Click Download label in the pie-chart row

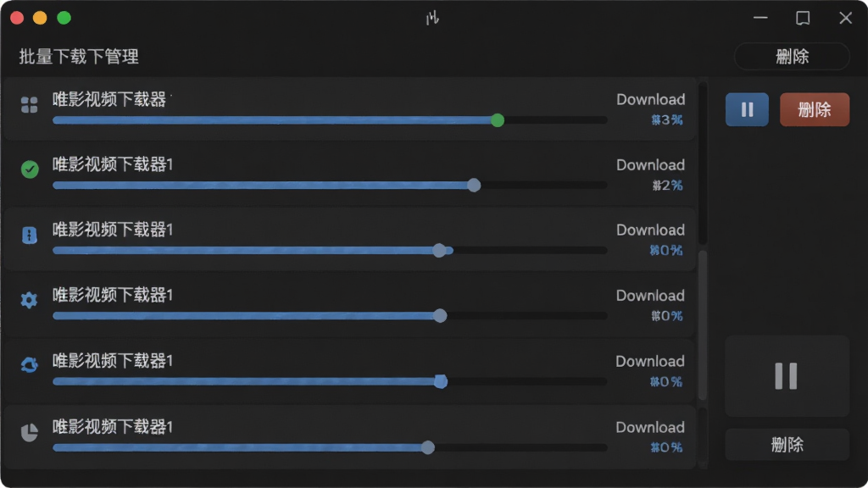pyautogui.click(x=650, y=427)
